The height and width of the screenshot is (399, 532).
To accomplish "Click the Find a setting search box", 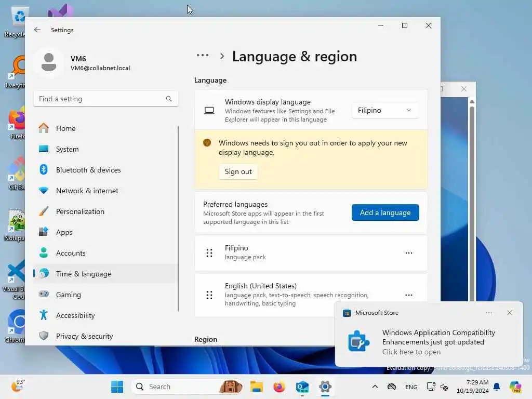I will (x=105, y=99).
